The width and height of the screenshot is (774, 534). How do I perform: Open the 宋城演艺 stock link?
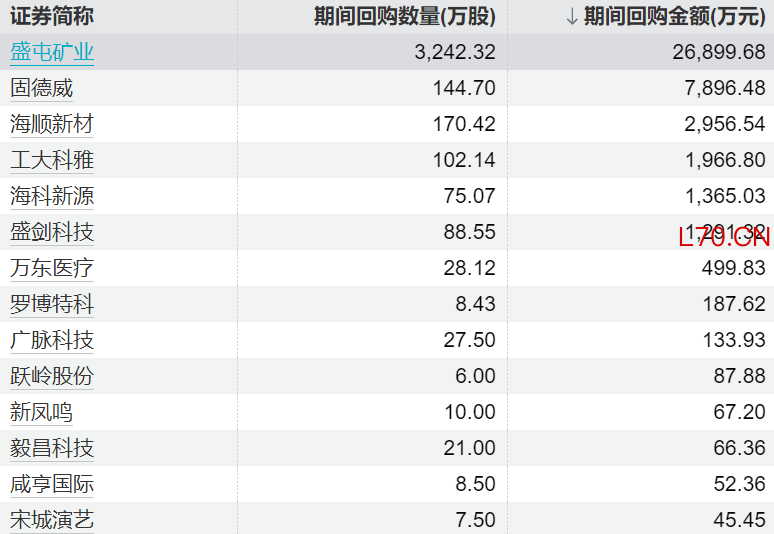(52, 520)
